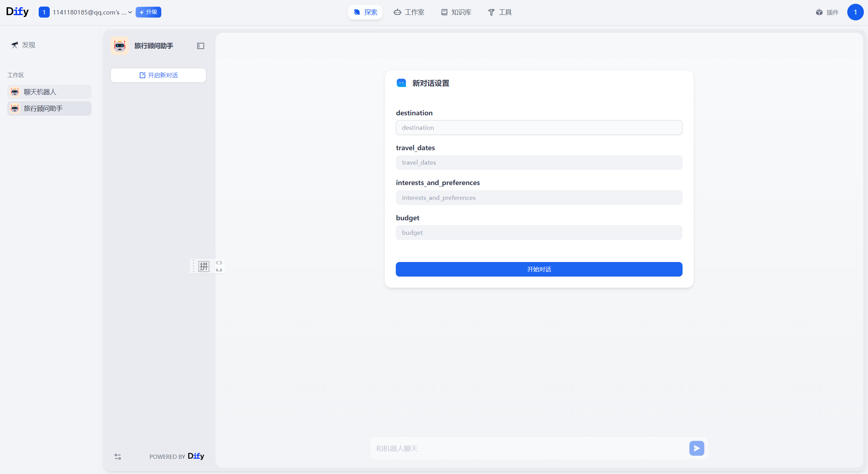Image resolution: width=868 pixels, height=474 pixels.
Task: Open settings sliders icon at sidebar bottom
Action: [x=118, y=457]
